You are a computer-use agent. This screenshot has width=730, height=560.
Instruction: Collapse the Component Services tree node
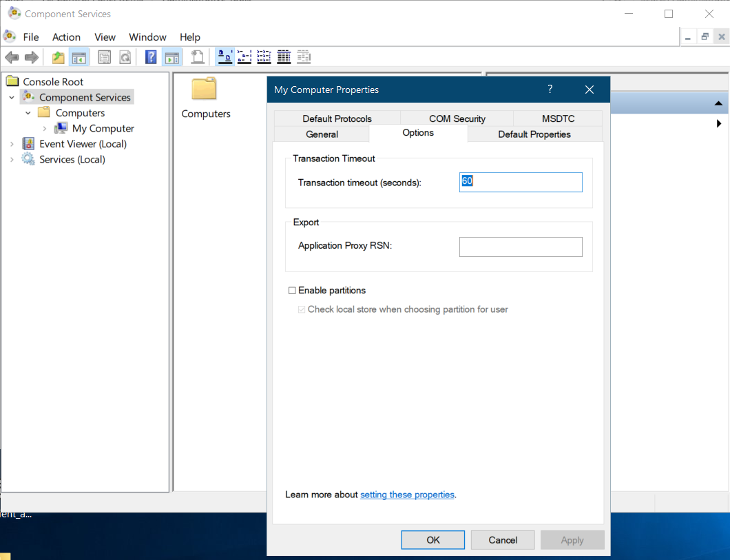(12, 97)
